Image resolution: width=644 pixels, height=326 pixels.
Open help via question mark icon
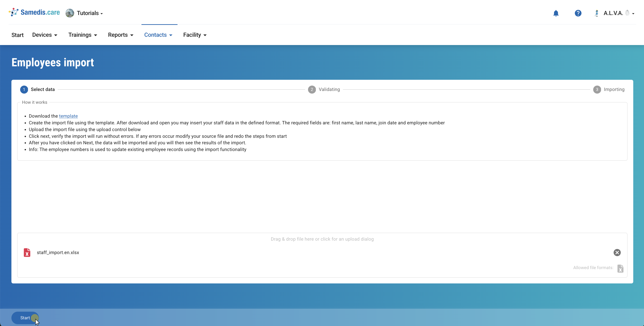[578, 13]
